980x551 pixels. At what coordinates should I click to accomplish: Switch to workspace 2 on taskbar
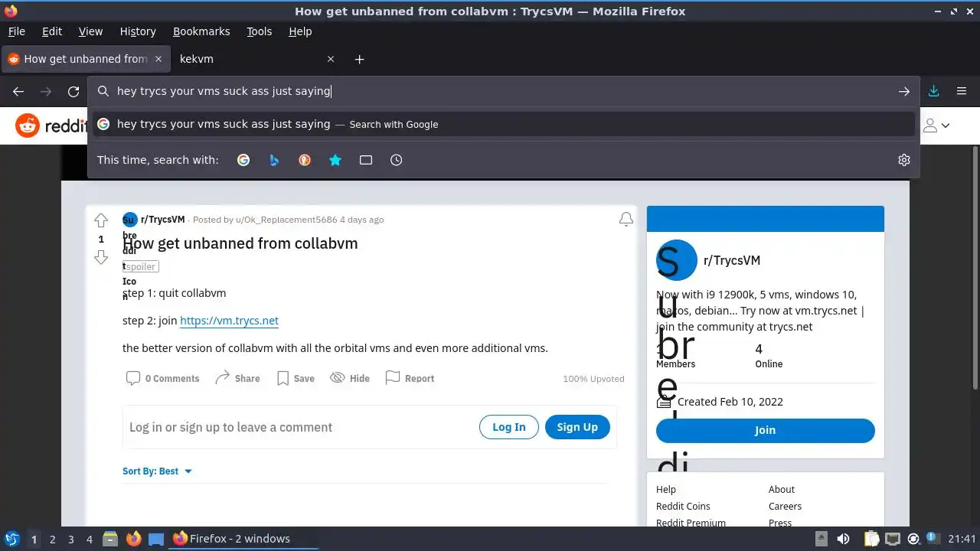53,539
